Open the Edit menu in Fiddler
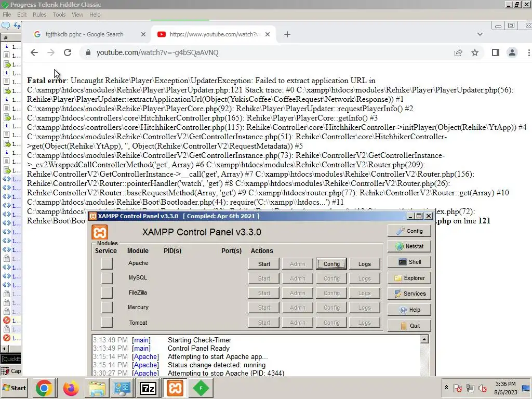The height and width of the screenshot is (399, 532). pos(22,15)
